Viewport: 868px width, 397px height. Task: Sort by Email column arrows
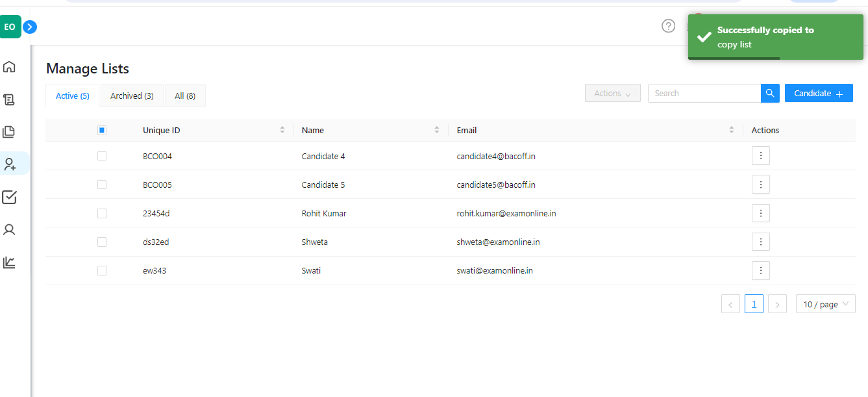click(732, 130)
